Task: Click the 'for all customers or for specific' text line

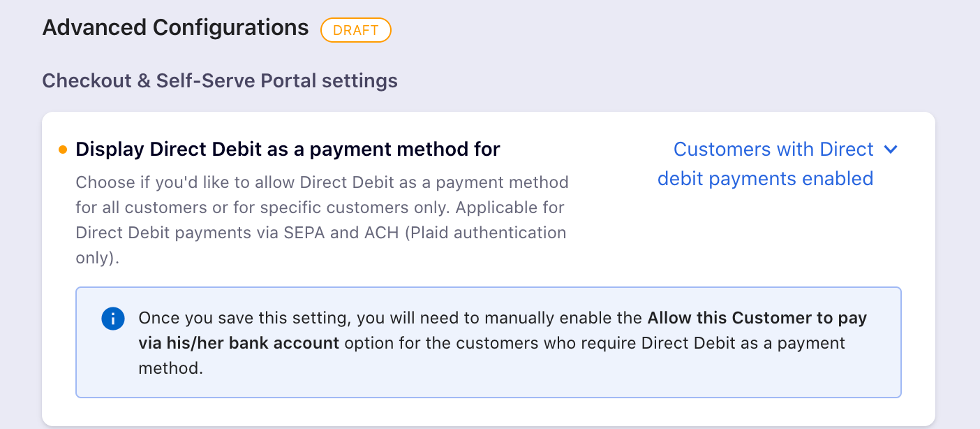Action: pyautogui.click(x=320, y=208)
